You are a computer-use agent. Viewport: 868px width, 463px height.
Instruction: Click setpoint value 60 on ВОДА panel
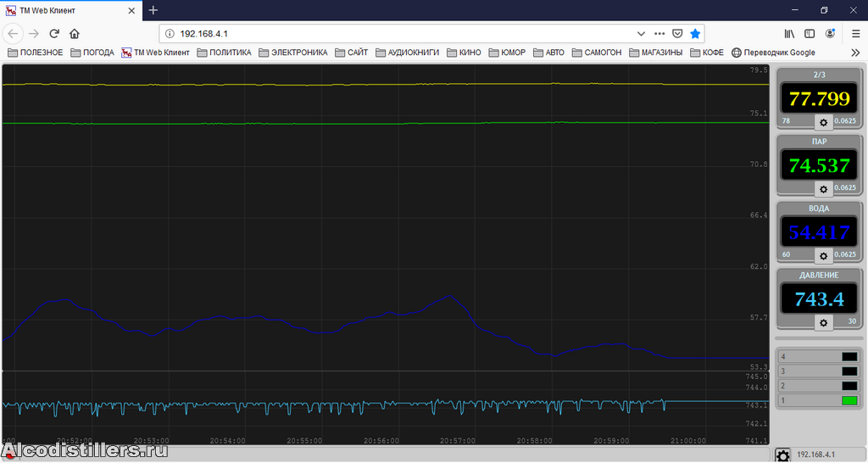point(786,254)
